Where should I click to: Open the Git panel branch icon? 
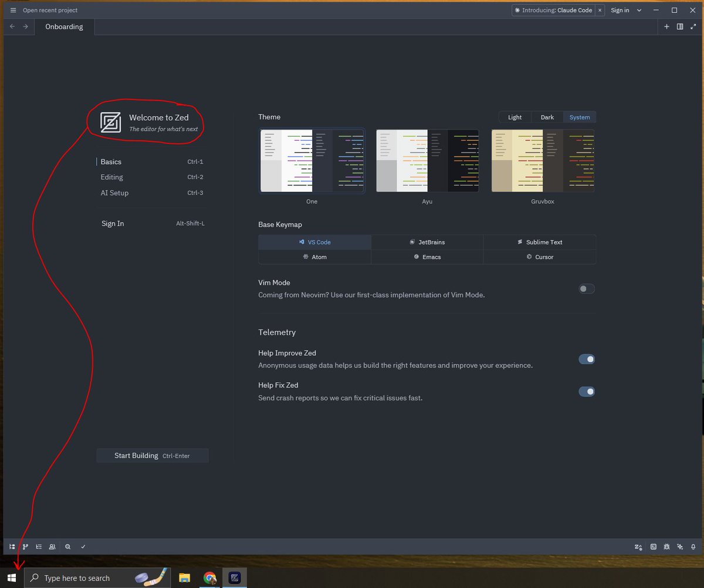pos(25,546)
